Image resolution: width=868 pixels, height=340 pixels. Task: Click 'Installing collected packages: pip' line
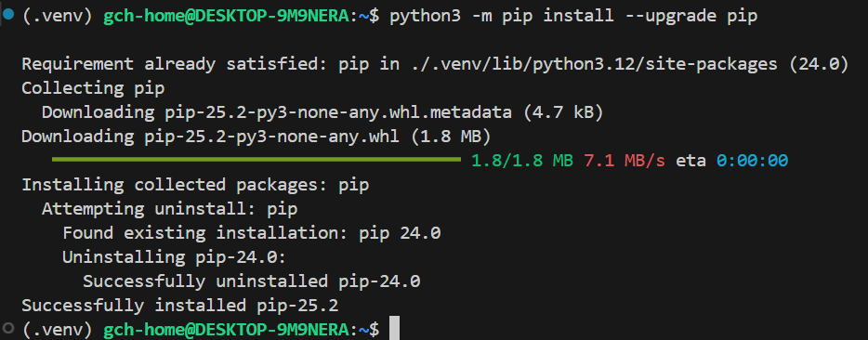tap(195, 185)
